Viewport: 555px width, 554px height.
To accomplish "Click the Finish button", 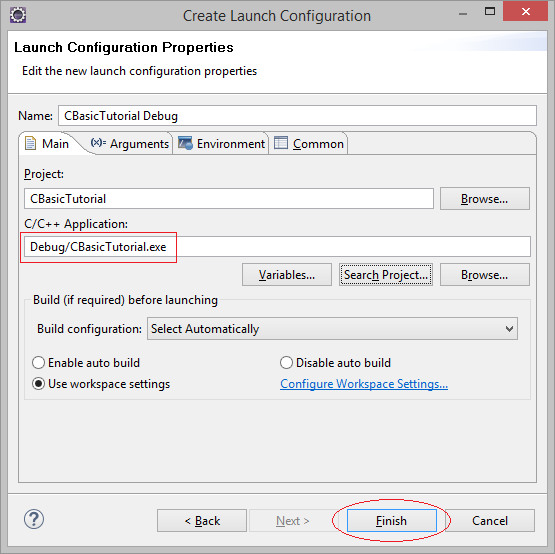I will tap(391, 521).
